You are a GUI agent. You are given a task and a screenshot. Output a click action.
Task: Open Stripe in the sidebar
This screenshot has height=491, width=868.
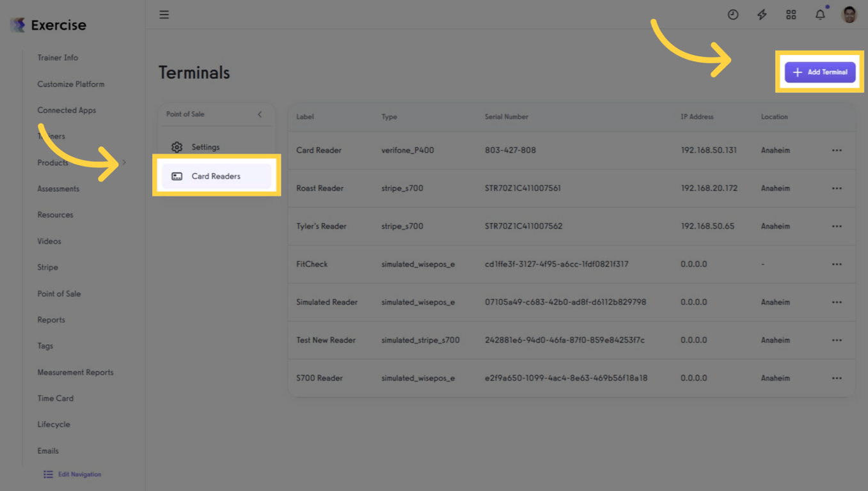click(x=47, y=267)
